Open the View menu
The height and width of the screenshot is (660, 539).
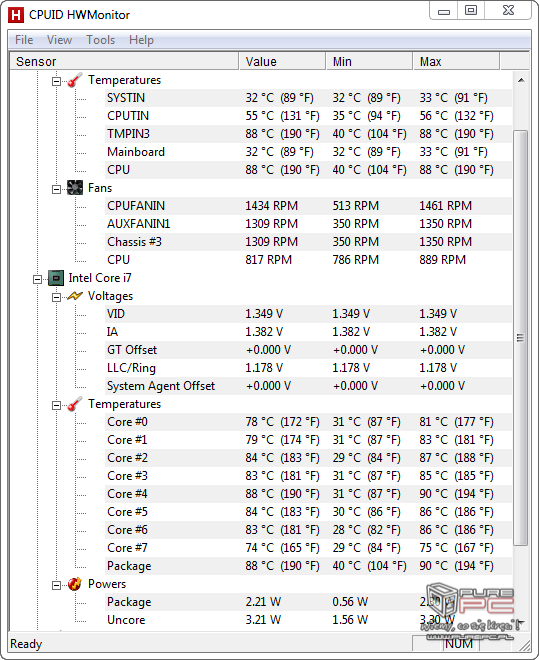[x=59, y=40]
